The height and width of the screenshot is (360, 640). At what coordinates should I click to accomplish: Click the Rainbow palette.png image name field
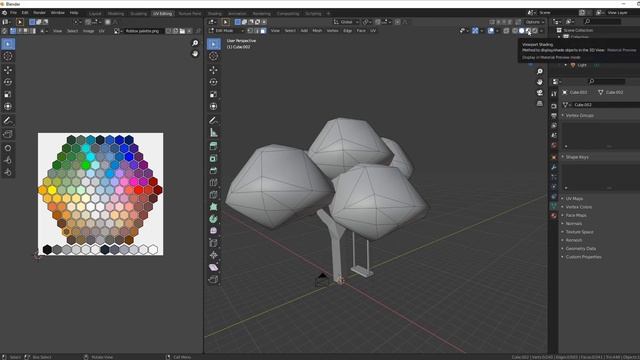point(143,31)
